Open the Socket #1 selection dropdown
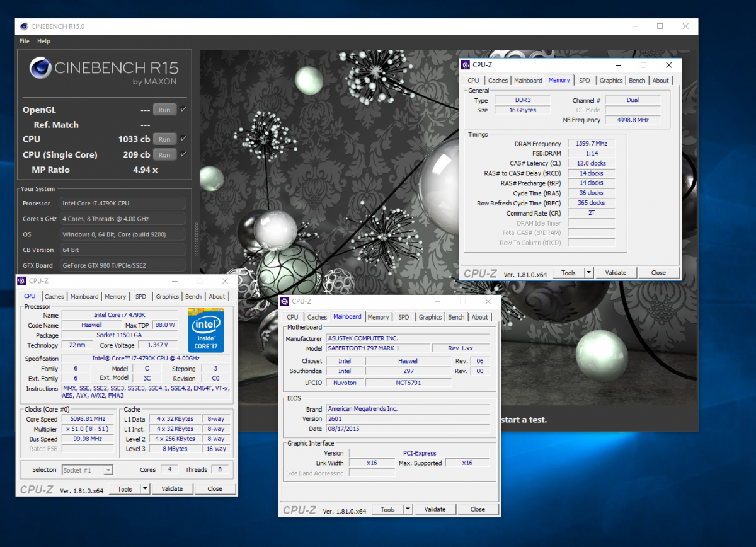The width and height of the screenshot is (756, 547). click(88, 470)
